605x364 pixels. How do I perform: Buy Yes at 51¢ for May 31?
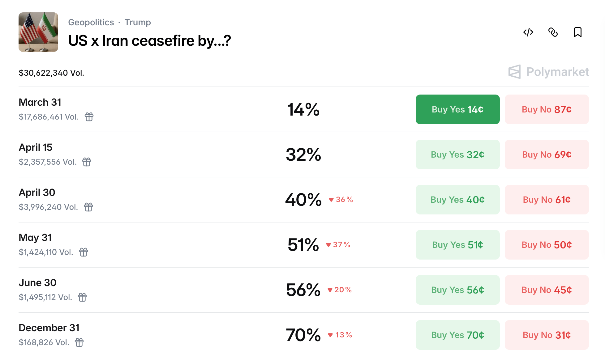coord(457,245)
